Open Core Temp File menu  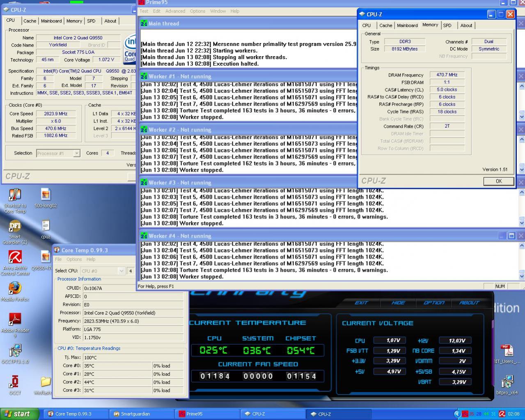(58, 259)
